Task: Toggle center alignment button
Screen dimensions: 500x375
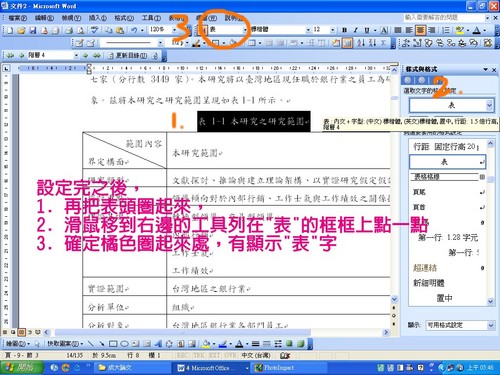Action: click(420, 30)
